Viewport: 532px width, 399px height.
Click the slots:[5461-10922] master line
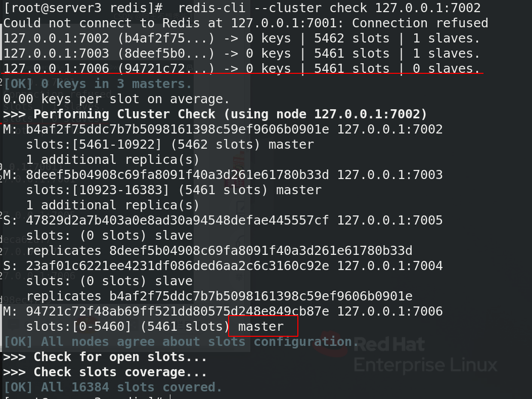coord(170,145)
